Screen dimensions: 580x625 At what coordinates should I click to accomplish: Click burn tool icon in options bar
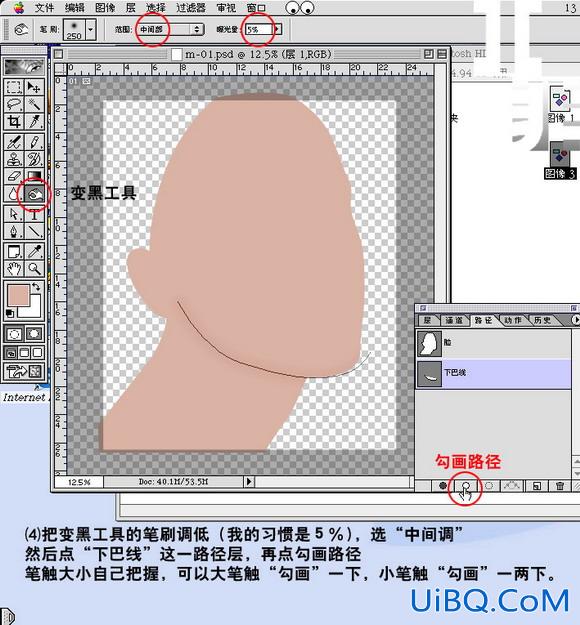click(21, 29)
